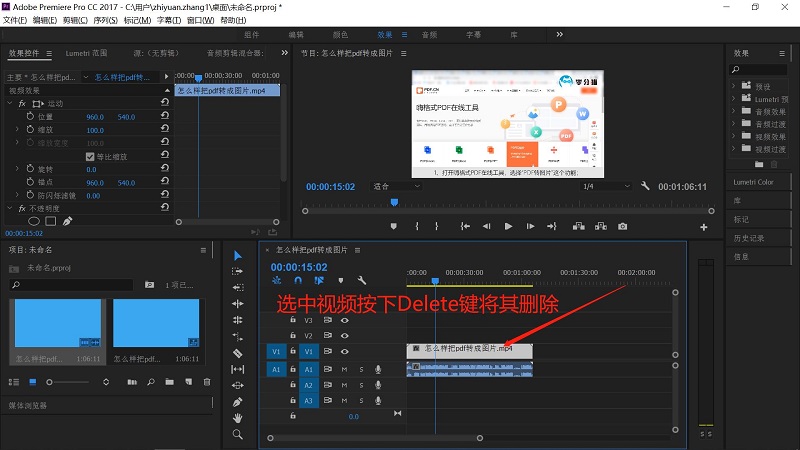This screenshot has width=800, height=450.
Task: Step back one frame in Program monitor
Action: click(x=487, y=226)
